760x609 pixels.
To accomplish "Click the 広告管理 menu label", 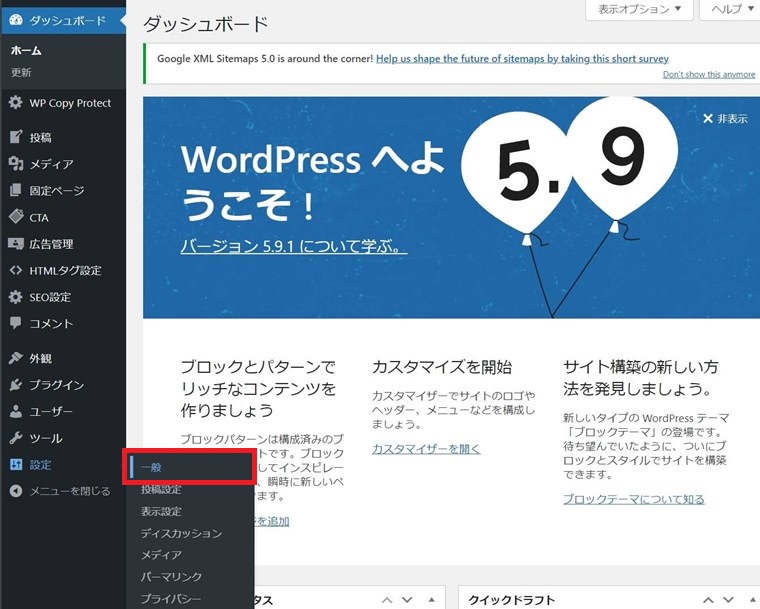I will [51, 244].
